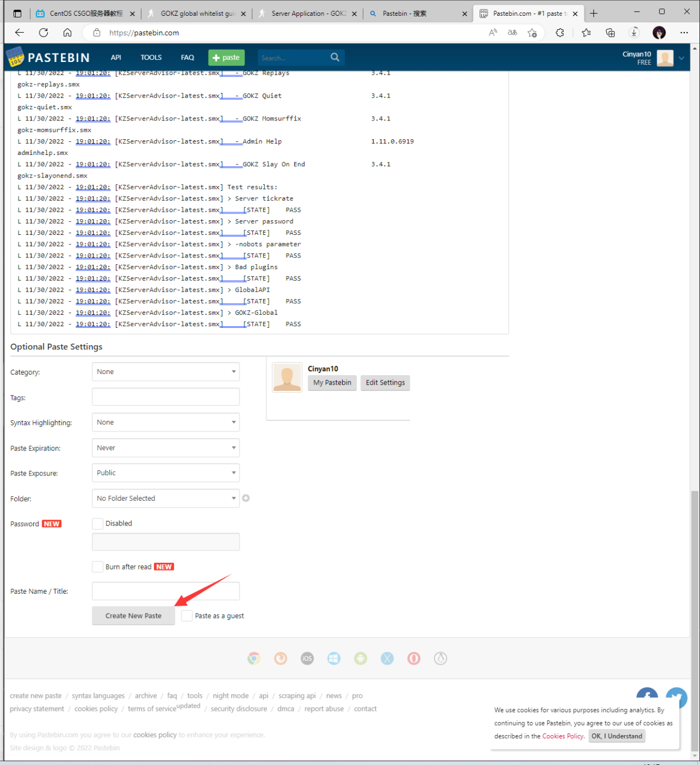Screen dimensions: 700x765
Task: Switch to Server Application - GOKZ tab
Action: (307, 14)
